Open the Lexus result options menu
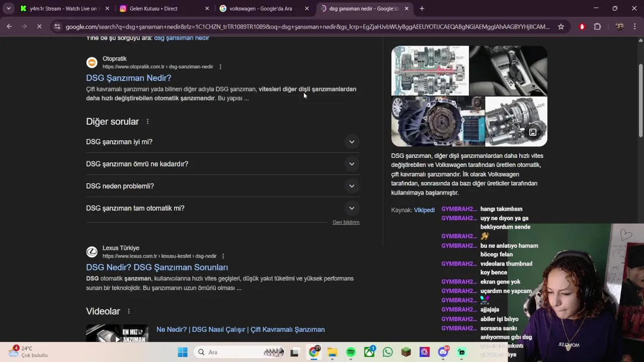The width and height of the screenshot is (644, 362). [x=223, y=256]
